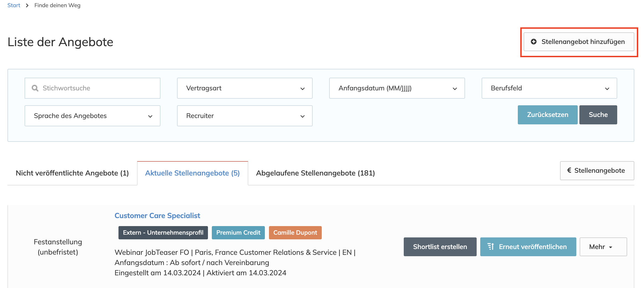
Task: Open the Anfangsdatum (MM/JJJJ) dropdown
Action: (x=397, y=88)
